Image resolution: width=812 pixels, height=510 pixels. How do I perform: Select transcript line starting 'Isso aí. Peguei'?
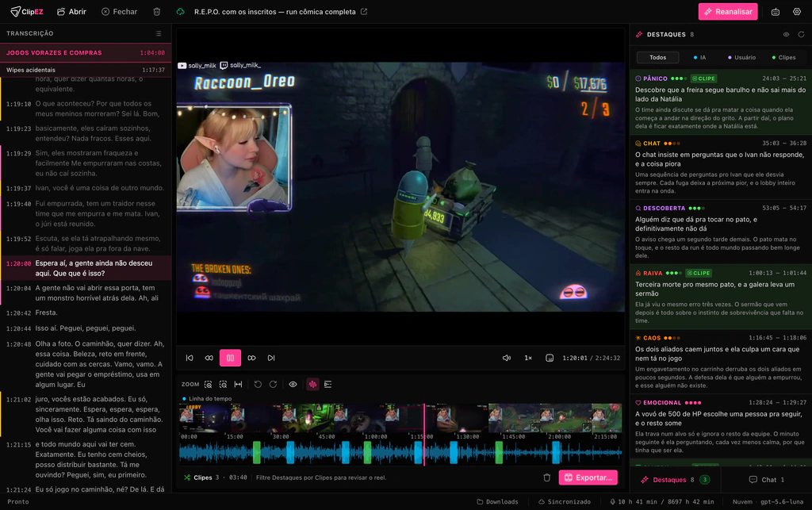[x=86, y=328]
